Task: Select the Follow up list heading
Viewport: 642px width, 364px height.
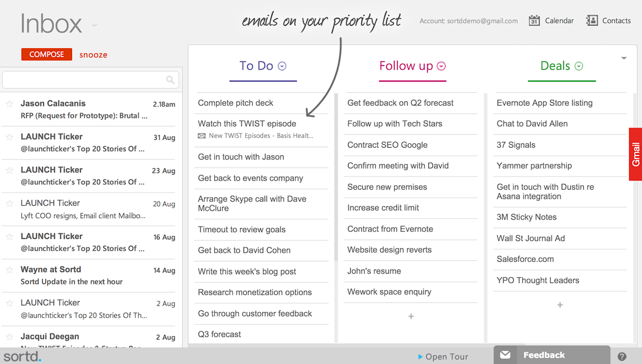Action: [x=406, y=66]
